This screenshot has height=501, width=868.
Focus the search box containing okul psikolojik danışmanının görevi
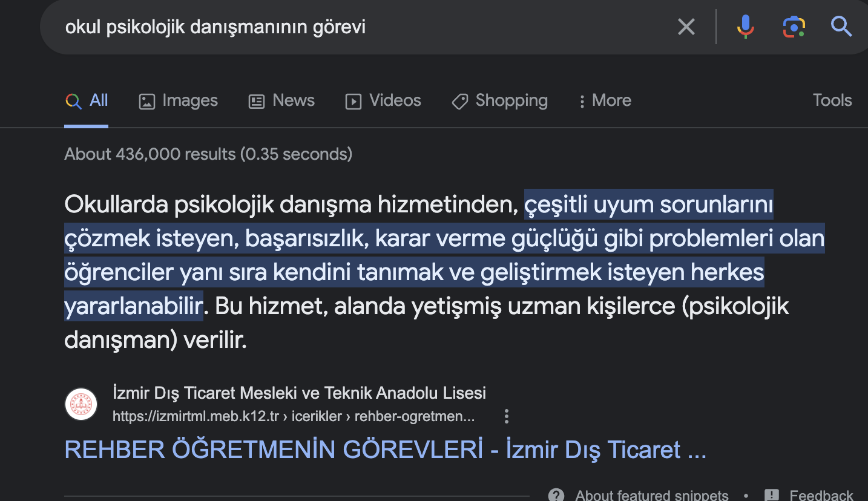tap(363, 27)
